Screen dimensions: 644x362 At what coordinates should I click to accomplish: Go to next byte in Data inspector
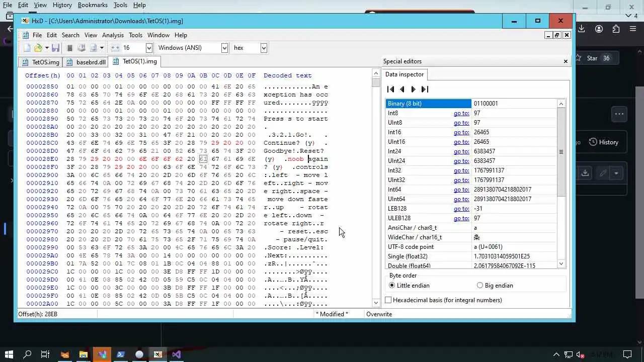(413, 89)
